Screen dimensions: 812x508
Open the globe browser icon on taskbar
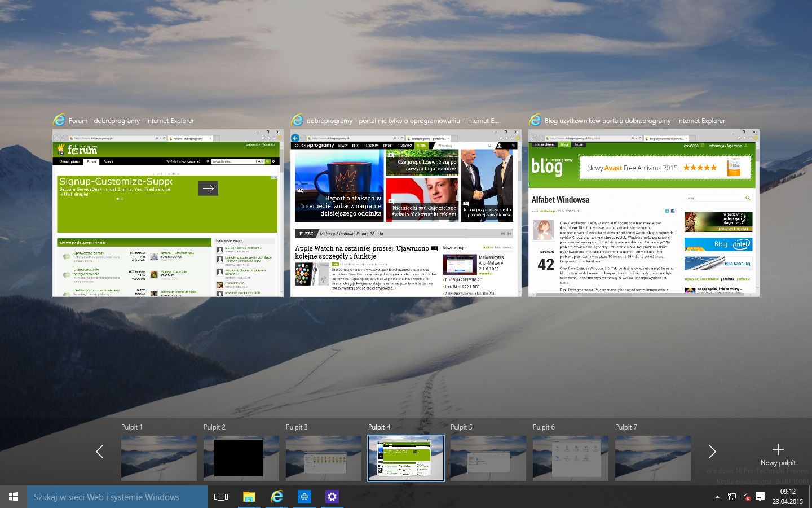click(x=304, y=497)
